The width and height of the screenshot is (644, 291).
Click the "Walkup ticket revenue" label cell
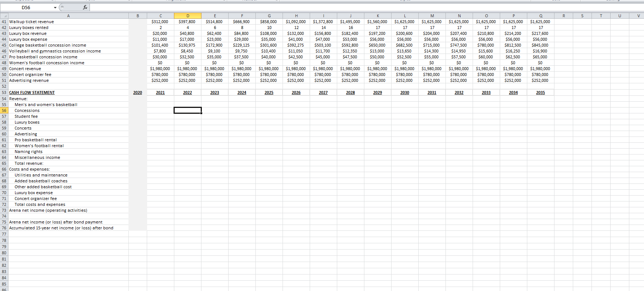click(68, 22)
